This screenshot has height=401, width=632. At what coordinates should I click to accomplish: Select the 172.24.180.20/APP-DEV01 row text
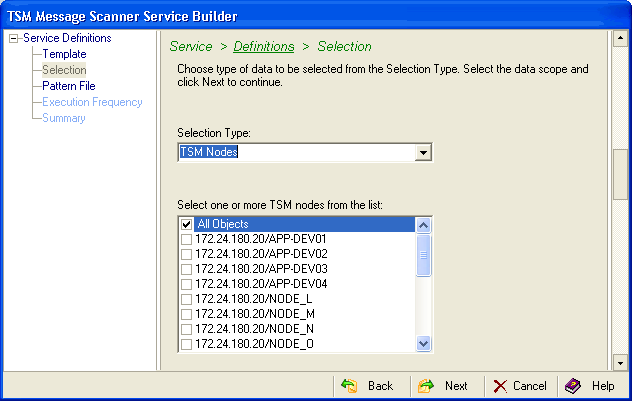[260, 239]
